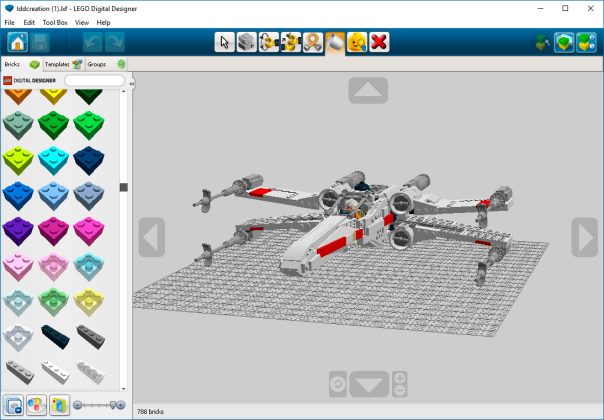The image size is (604, 420).
Task: Click the filter bricks by color icon
Action: tap(36, 405)
